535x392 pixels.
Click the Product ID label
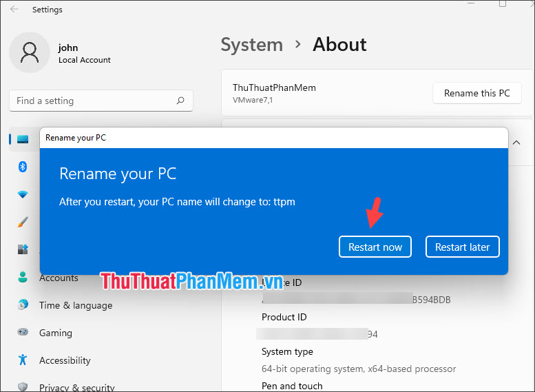coord(284,317)
